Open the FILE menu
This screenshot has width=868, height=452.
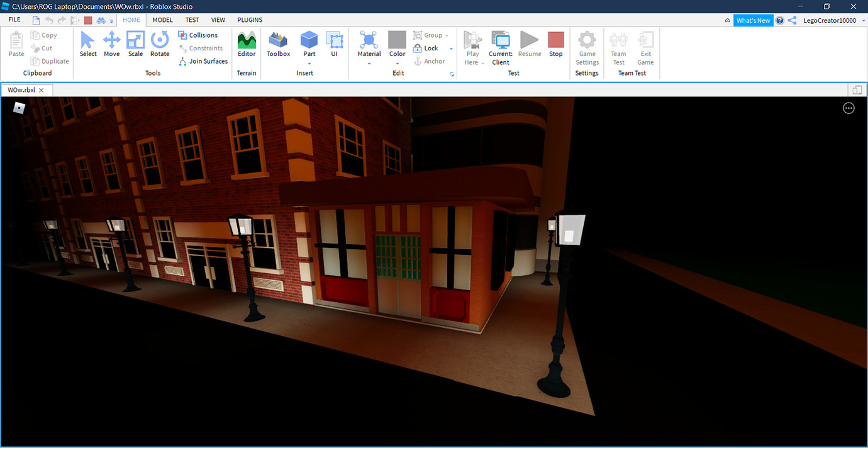click(13, 20)
